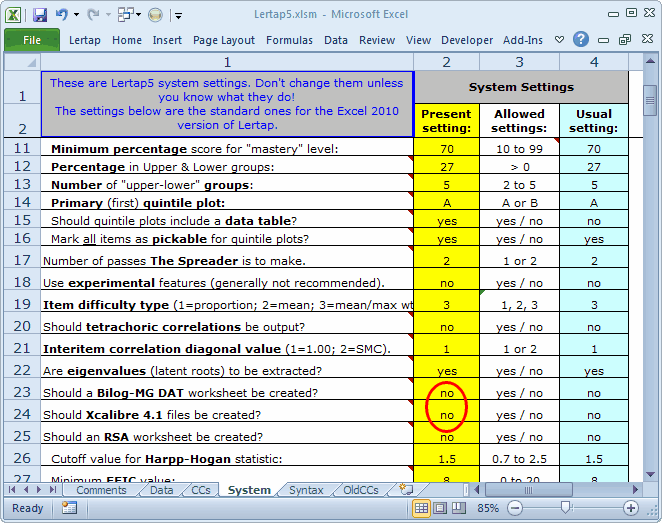
Task: Click the Redo arrow icon
Action: tap(93, 15)
